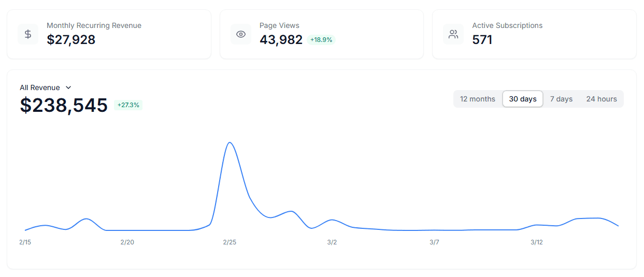The height and width of the screenshot is (277, 644).
Task: Open the All Revenue selector label
Action: coord(40,88)
